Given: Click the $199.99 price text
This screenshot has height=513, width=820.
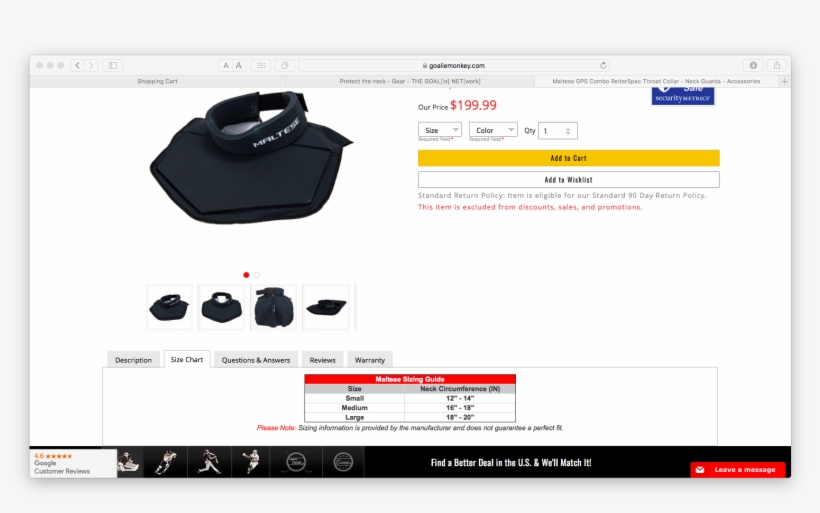Looking at the screenshot, I should click(473, 105).
